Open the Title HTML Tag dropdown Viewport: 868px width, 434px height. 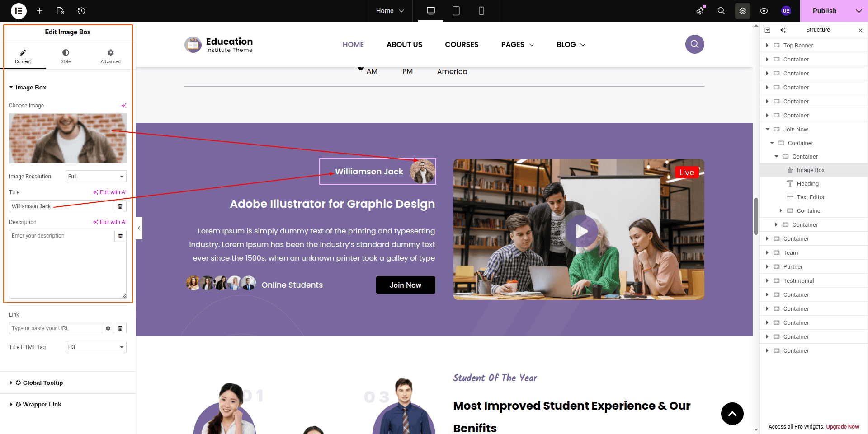(96, 347)
